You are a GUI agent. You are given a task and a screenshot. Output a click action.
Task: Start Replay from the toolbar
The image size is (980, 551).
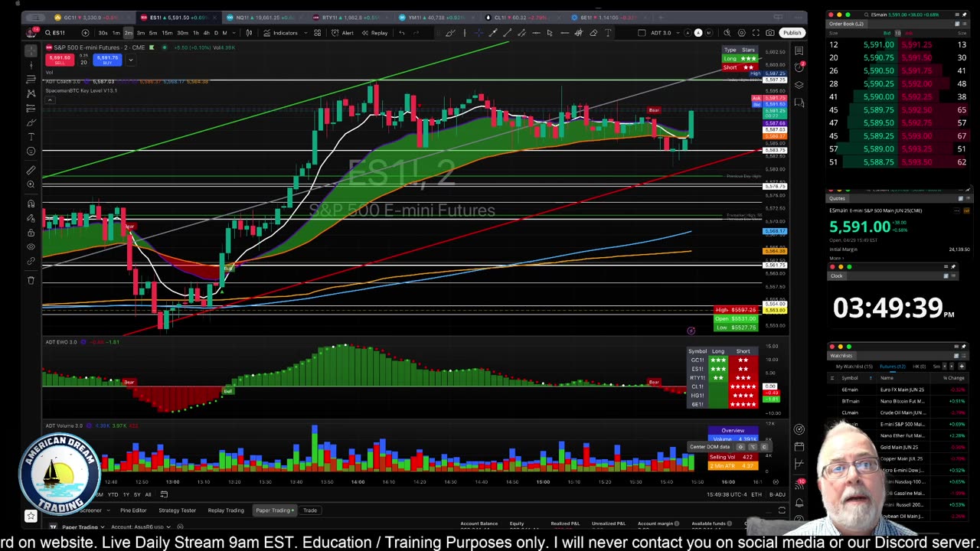coord(374,33)
